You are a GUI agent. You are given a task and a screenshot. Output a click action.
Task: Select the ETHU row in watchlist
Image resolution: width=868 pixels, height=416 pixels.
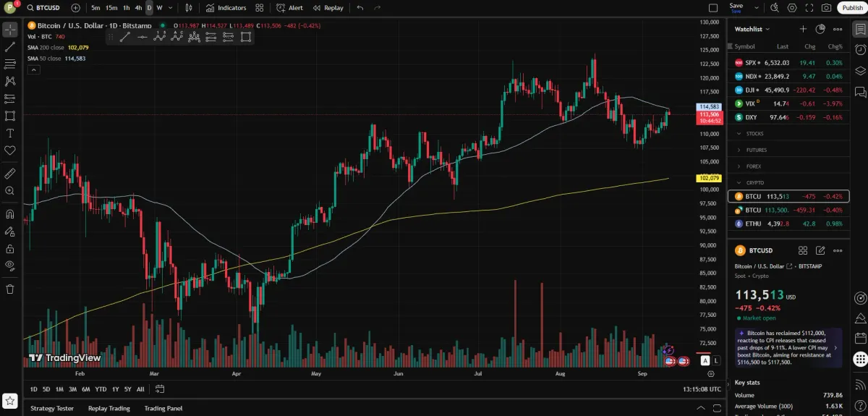tap(789, 224)
